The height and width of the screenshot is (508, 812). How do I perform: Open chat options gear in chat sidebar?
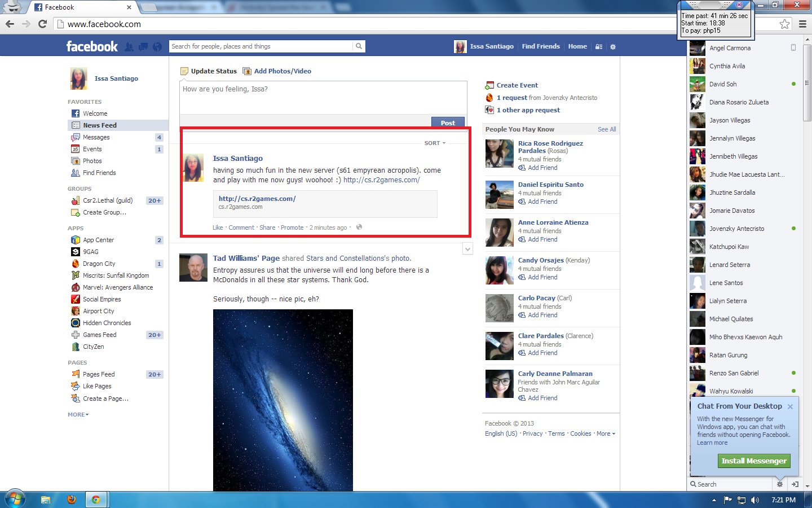pos(780,484)
